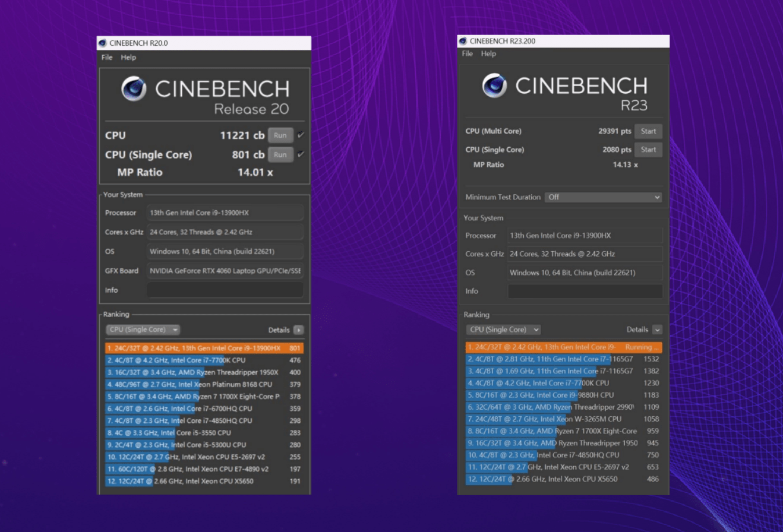Select R20 row Ryzen Threadripper 1950X
Screen dimensions: 783x532
point(204,372)
